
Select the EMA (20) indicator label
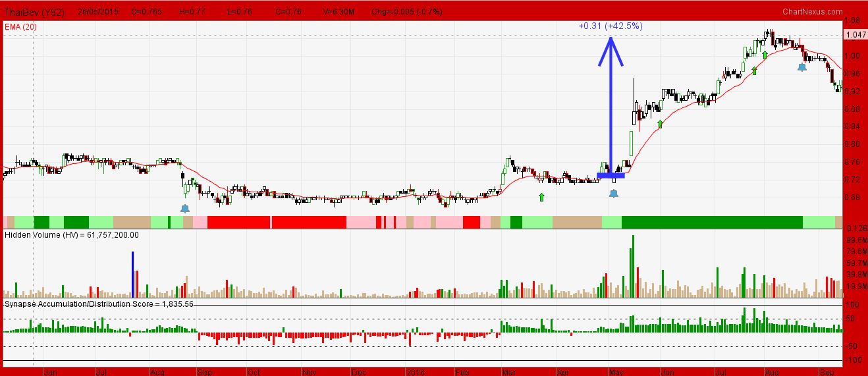20,26
